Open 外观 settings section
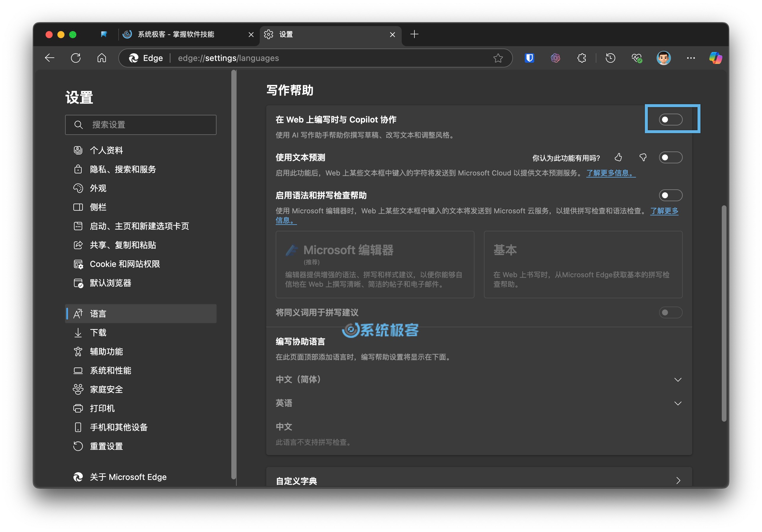The height and width of the screenshot is (532, 762). [x=141, y=188]
